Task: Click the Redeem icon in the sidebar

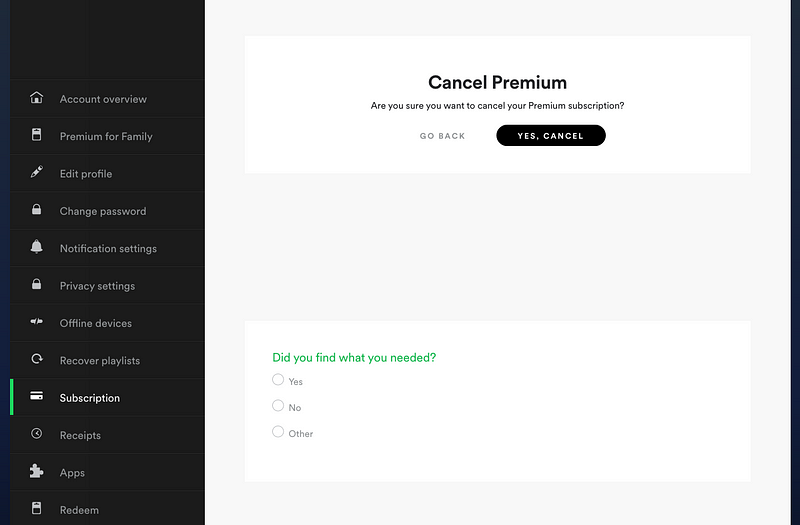Action: [37, 509]
